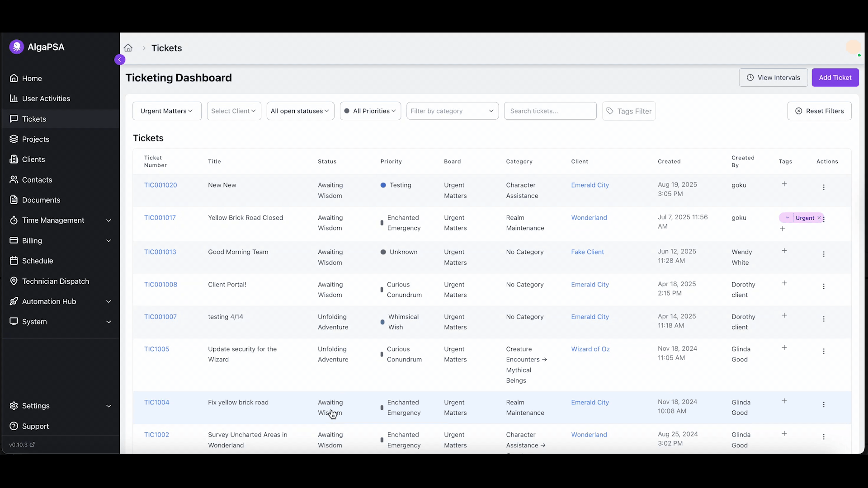Remove the Urgent tag from TIC001017
This screenshot has width=868, height=488.
pyautogui.click(x=820, y=218)
